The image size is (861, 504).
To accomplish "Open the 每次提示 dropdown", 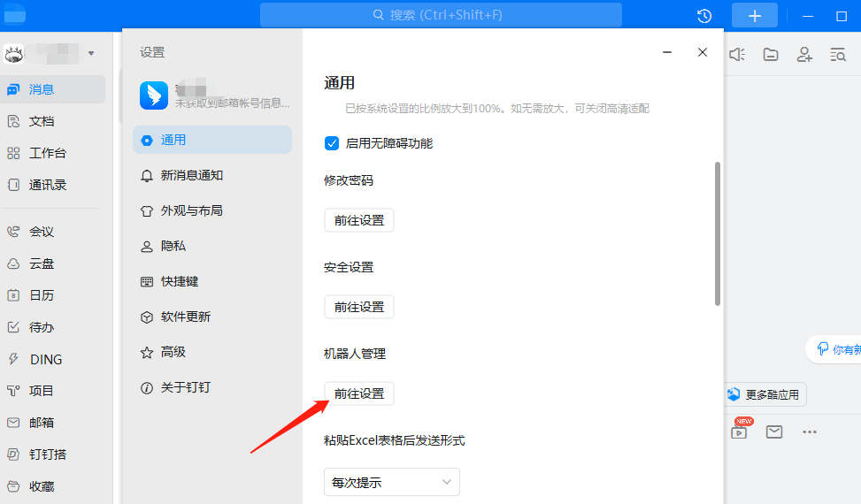I will (x=391, y=483).
